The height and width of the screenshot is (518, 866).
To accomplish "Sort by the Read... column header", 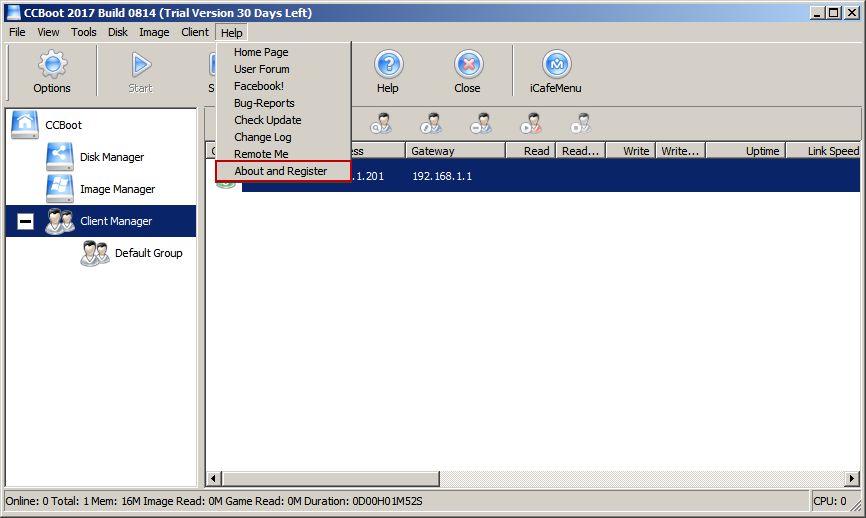I will pyautogui.click(x=580, y=151).
